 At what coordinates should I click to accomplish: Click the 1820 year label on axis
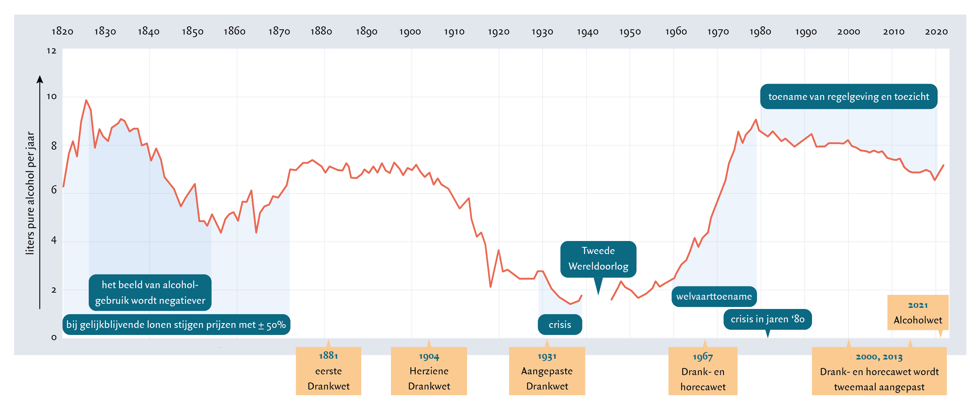[62, 31]
